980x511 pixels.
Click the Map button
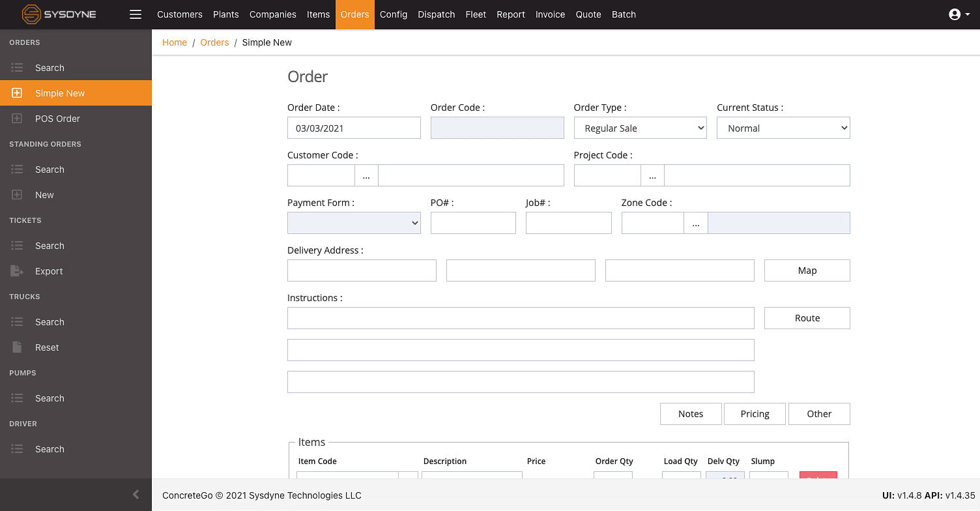[x=807, y=270]
